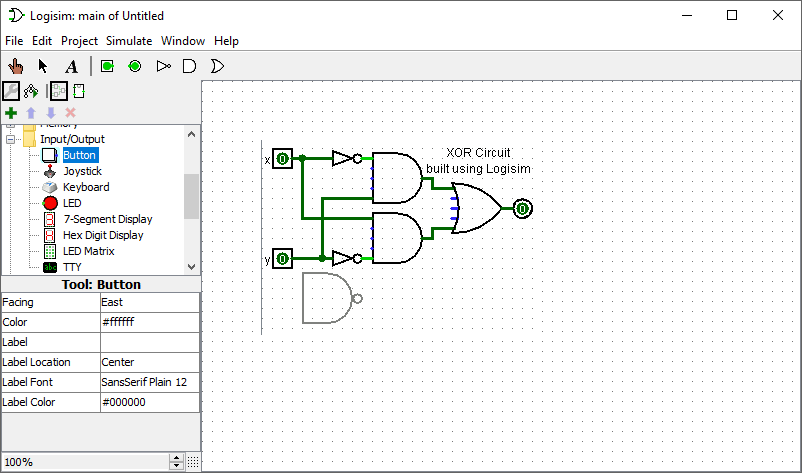Click the zoom level stepper arrows

177,462
